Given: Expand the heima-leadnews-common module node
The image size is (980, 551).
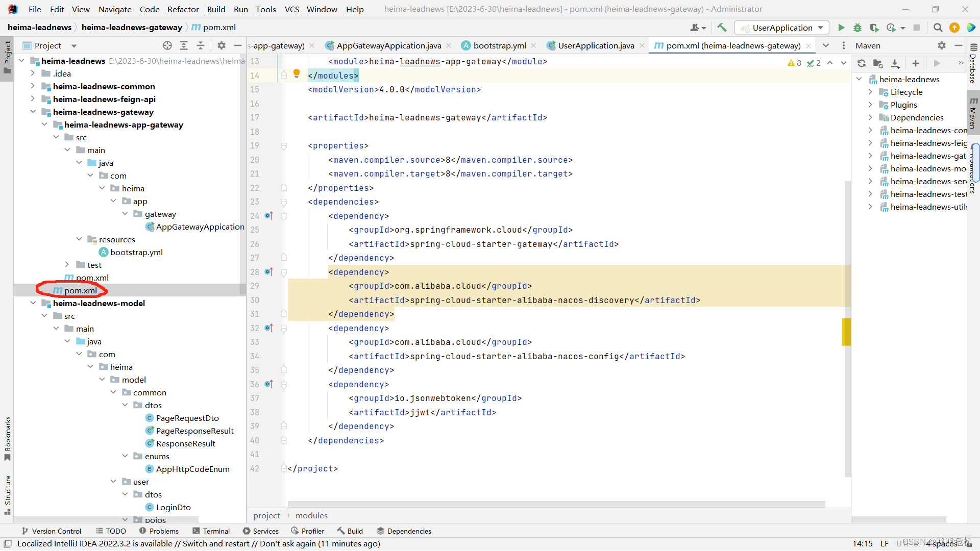Looking at the screenshot, I should [33, 86].
